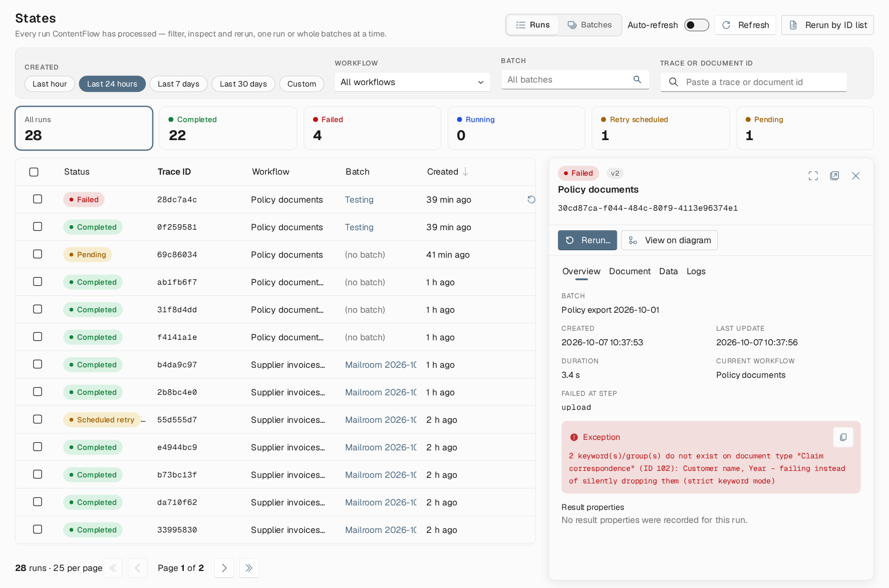Click View on diagram button

(x=670, y=240)
